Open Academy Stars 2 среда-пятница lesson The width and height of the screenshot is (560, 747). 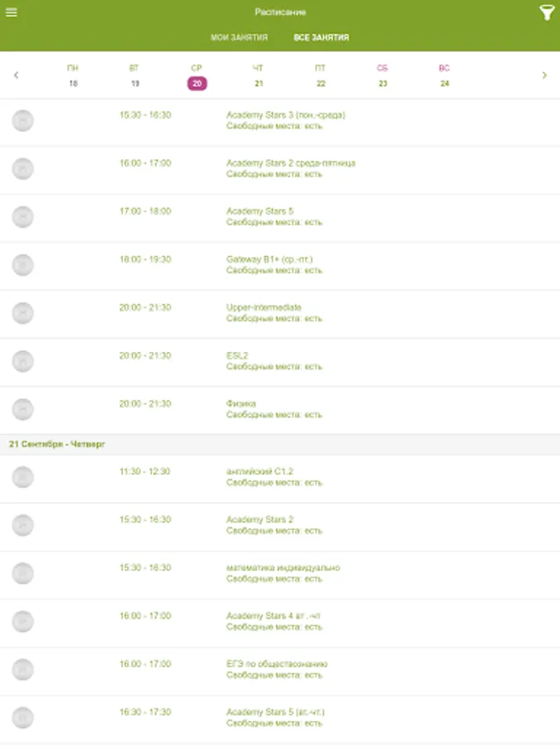(280, 169)
